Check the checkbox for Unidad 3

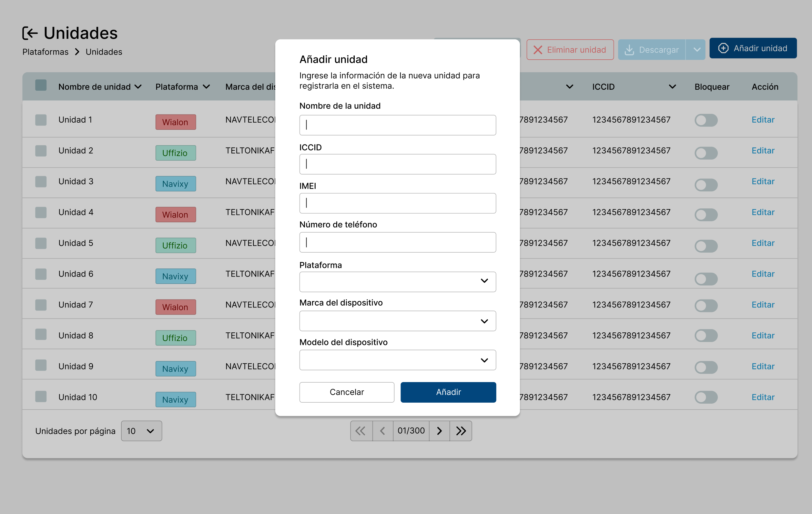(x=41, y=182)
